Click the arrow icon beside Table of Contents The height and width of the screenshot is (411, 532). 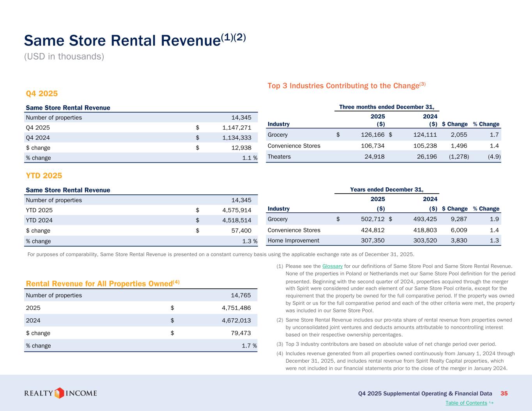[491, 402]
